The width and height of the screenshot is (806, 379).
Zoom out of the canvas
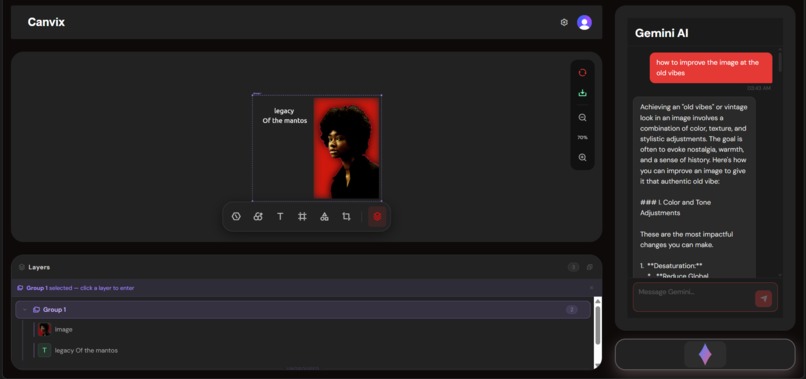tap(582, 117)
